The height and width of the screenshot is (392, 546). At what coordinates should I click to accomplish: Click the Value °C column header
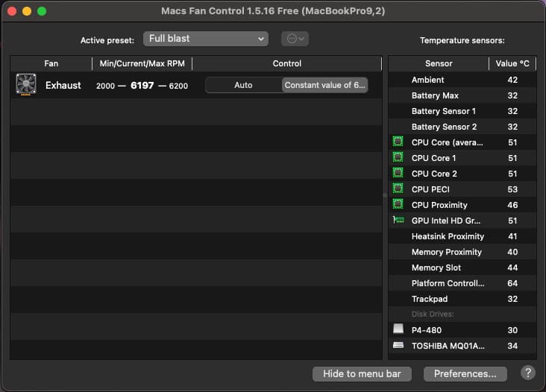click(x=512, y=63)
